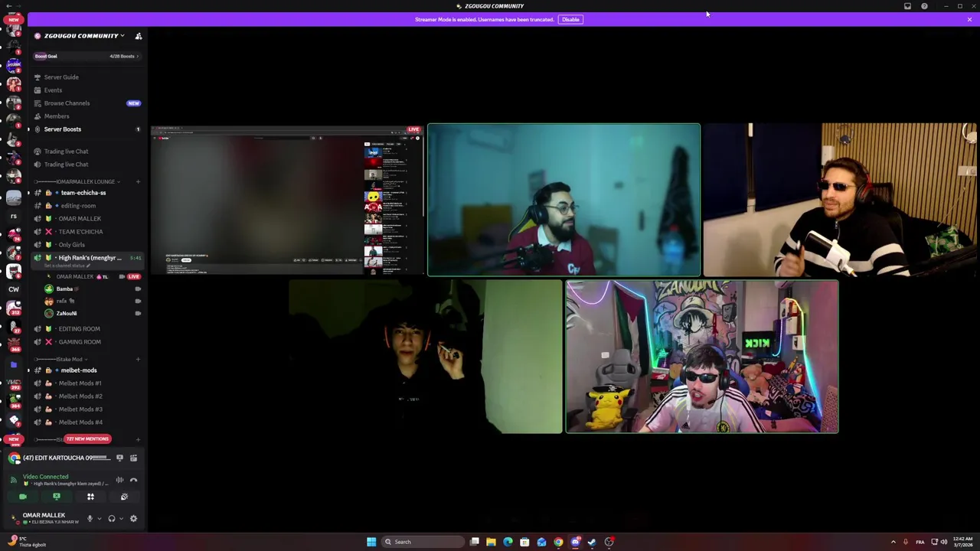Screen dimensions: 980x551
Task: Join the Only Girls voice channel
Action: (72, 245)
